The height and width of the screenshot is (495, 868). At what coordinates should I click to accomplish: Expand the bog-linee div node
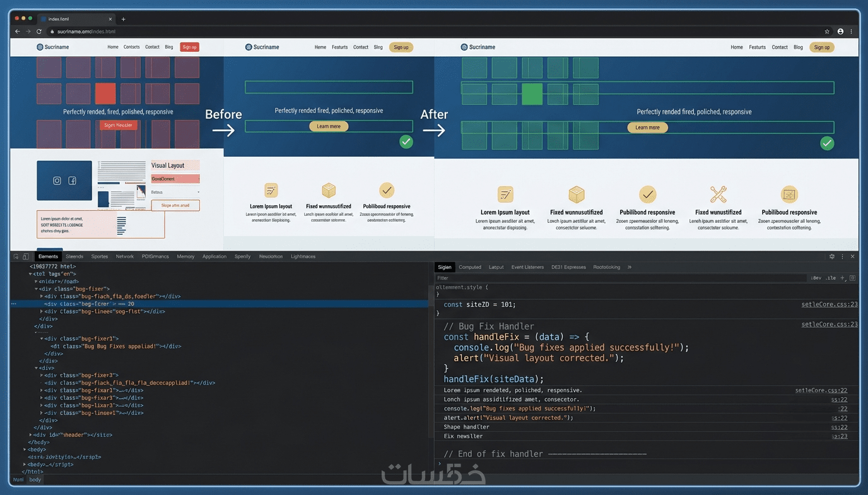42,311
